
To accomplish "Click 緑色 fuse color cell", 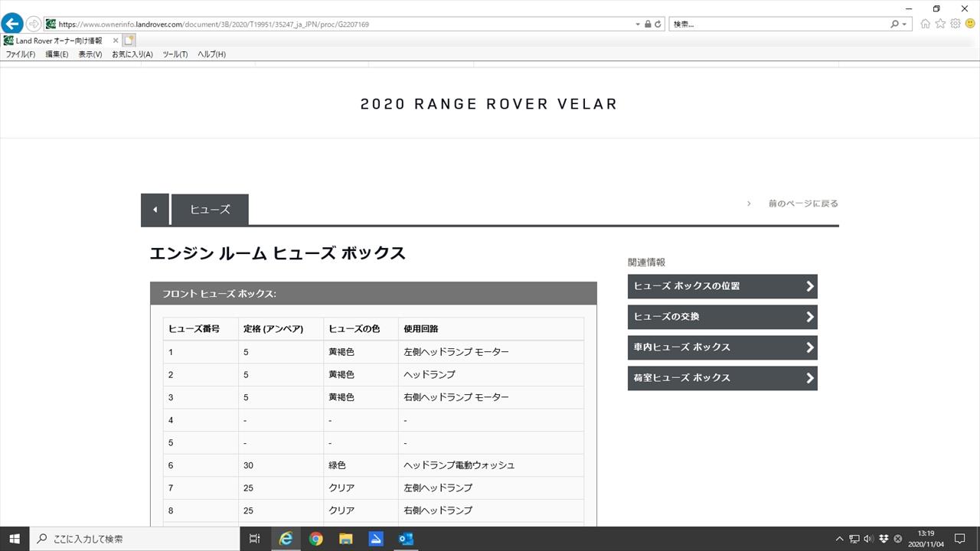I will tap(361, 465).
